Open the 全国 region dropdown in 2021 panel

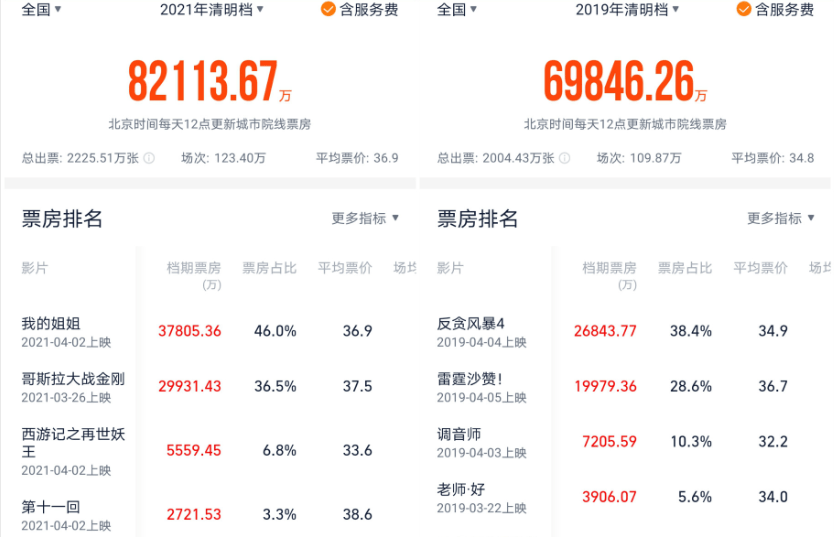(41, 9)
